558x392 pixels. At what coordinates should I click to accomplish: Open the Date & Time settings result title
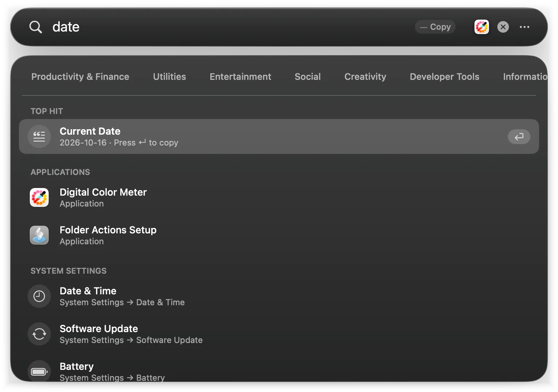pos(88,291)
